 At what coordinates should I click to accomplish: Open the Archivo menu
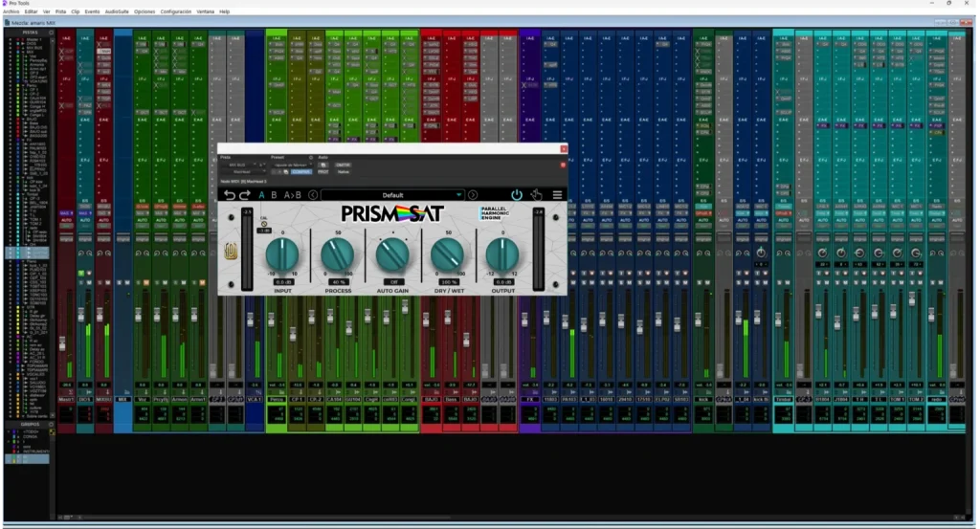click(x=11, y=11)
